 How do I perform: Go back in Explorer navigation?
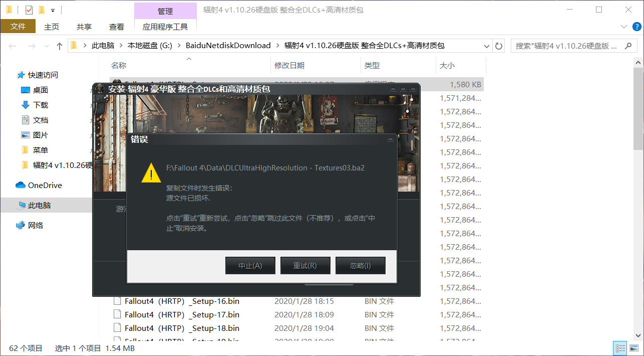click(13, 46)
